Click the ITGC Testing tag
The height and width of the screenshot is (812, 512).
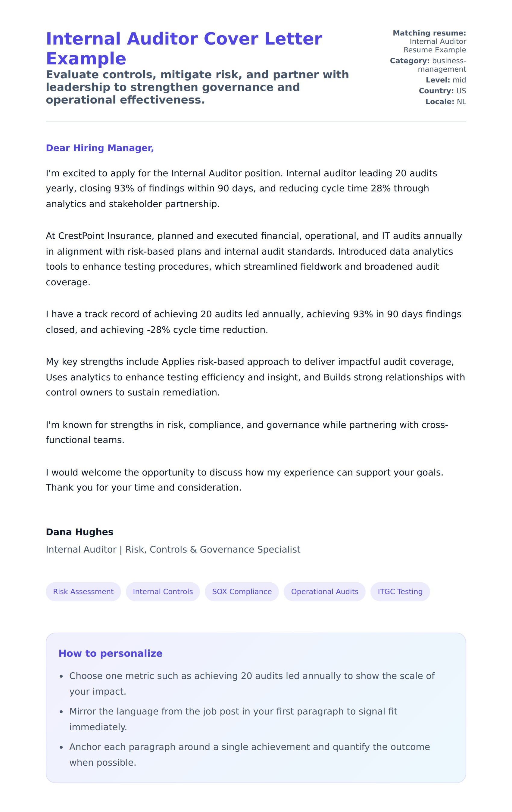tap(400, 591)
